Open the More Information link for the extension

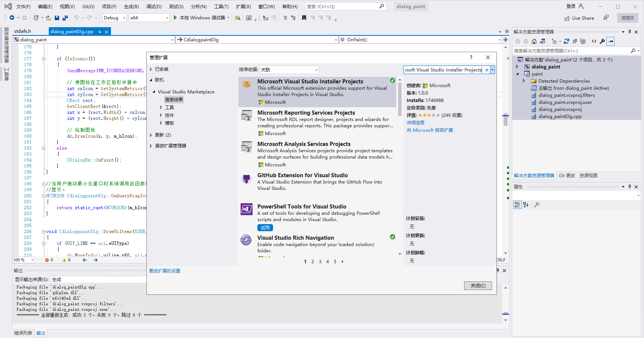click(x=415, y=122)
